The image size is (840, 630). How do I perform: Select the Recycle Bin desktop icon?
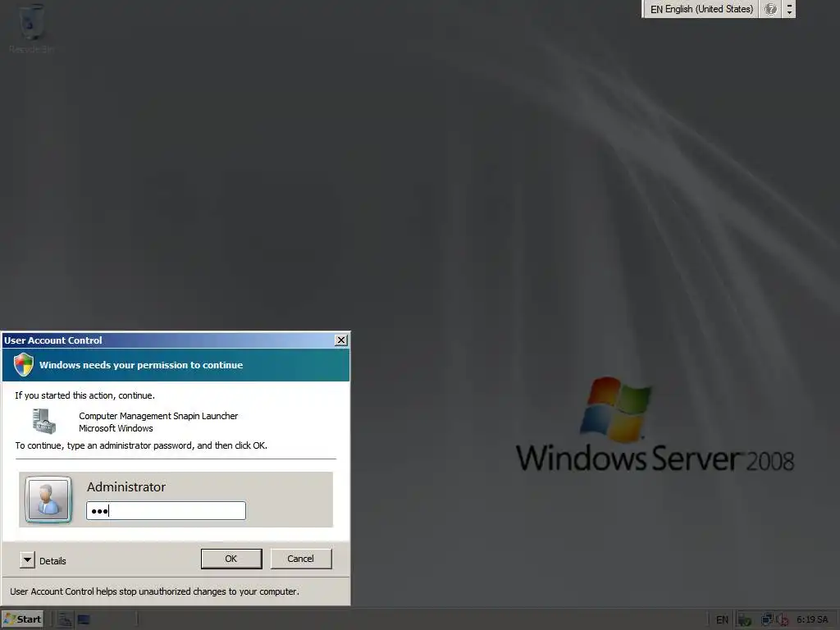[32, 29]
